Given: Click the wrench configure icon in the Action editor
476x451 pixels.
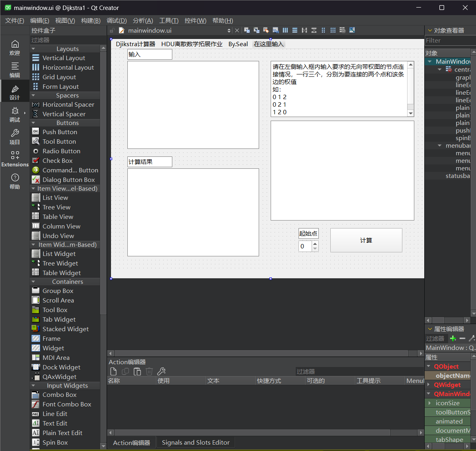Looking at the screenshot, I should coord(161,371).
